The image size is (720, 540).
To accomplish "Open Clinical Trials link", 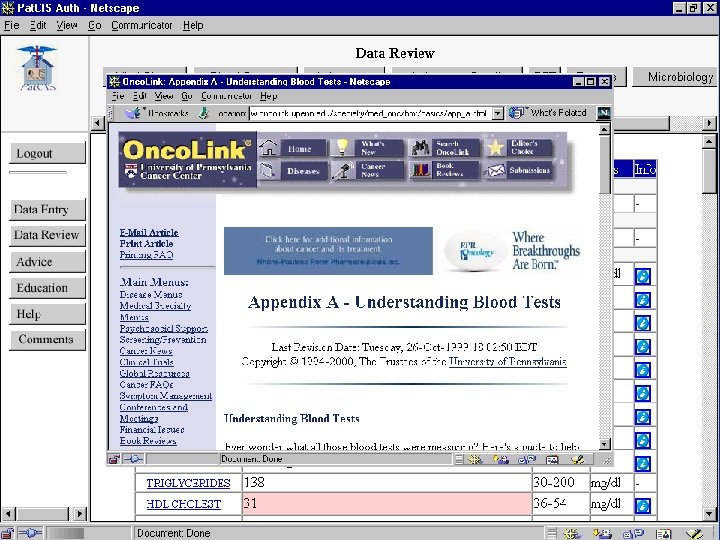I will [x=146, y=362].
